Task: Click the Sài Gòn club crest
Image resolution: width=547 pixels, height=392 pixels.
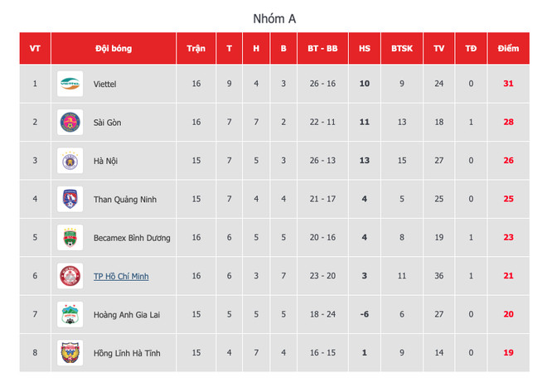Action: (69, 123)
